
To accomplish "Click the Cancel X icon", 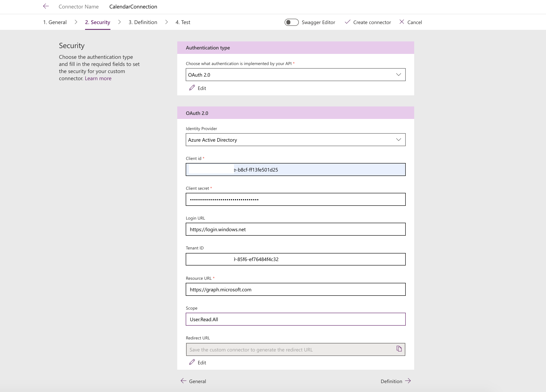I will (x=401, y=22).
